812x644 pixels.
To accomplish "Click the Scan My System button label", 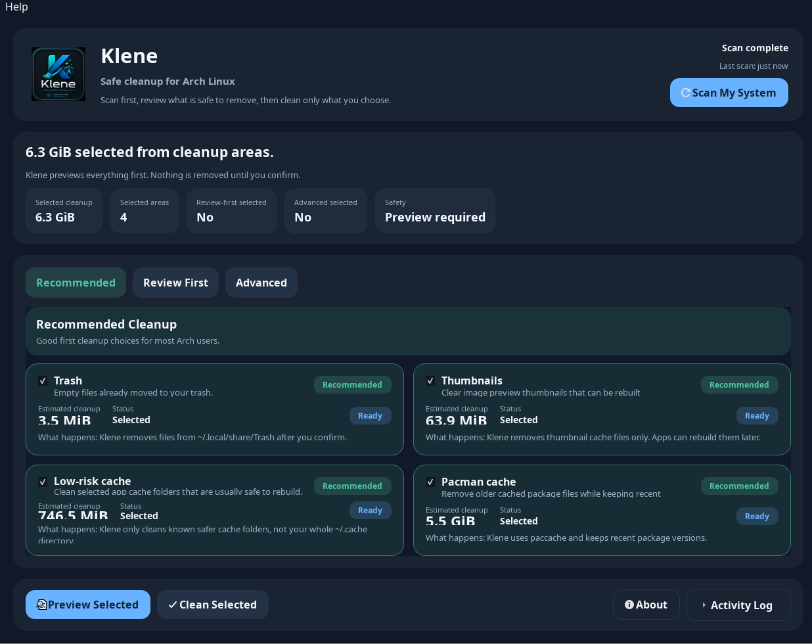I will [734, 93].
